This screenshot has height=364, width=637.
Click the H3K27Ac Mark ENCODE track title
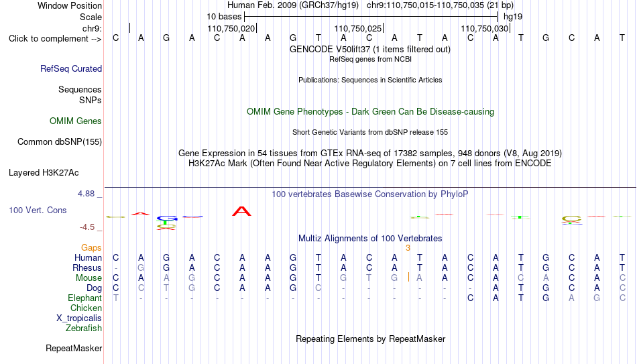(370, 164)
